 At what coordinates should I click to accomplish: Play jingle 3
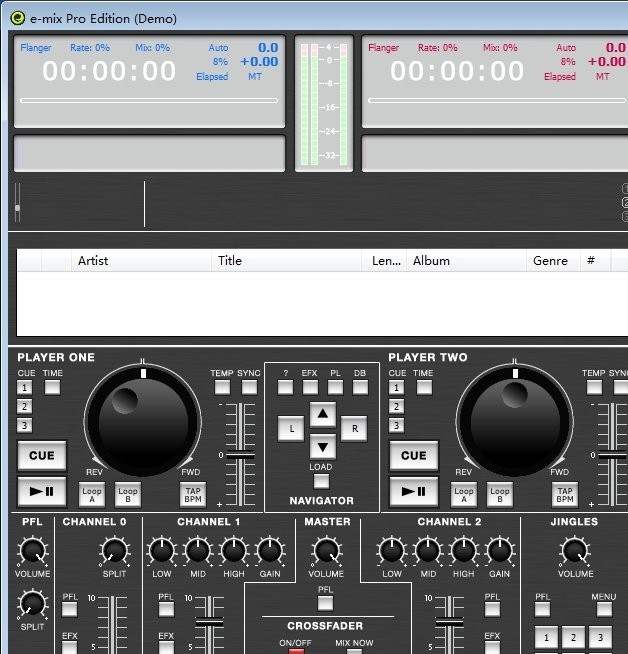coord(600,637)
